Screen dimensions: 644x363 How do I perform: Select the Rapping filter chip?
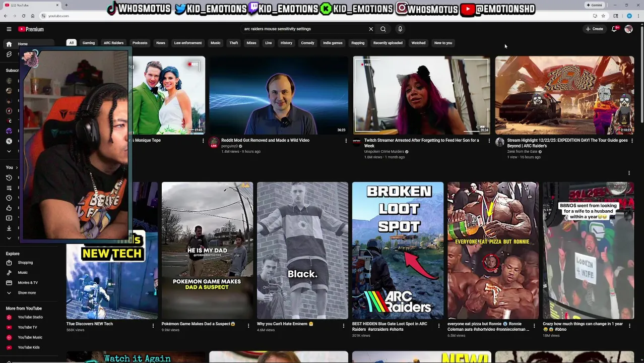pyautogui.click(x=358, y=43)
